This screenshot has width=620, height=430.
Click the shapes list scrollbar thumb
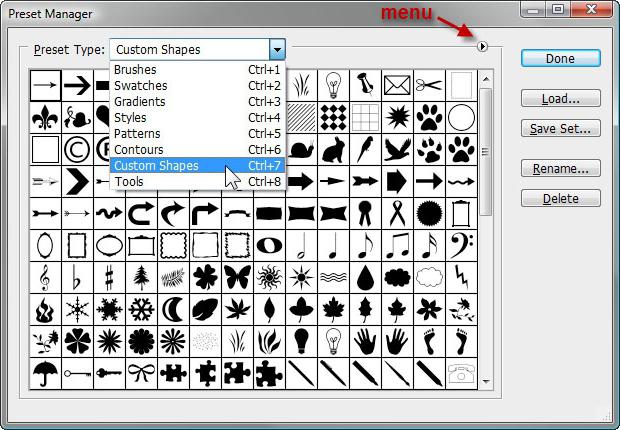coord(486,152)
